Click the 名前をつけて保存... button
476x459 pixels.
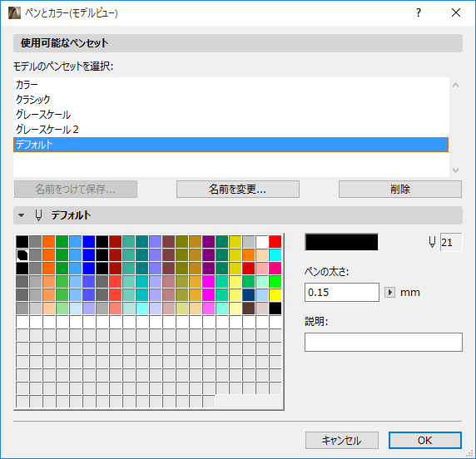(76, 190)
